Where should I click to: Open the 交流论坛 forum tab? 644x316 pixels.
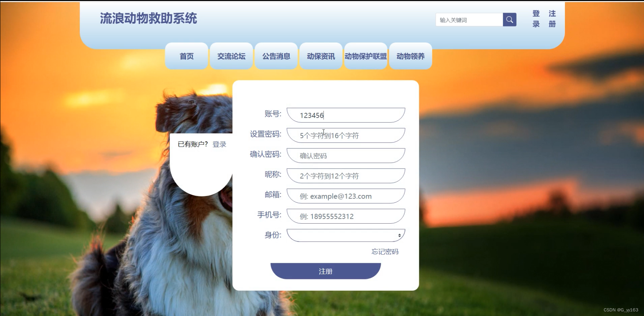[x=231, y=56]
